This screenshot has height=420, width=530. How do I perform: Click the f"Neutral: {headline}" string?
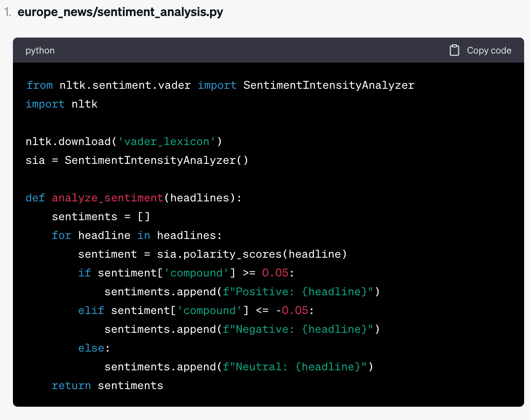(x=295, y=366)
